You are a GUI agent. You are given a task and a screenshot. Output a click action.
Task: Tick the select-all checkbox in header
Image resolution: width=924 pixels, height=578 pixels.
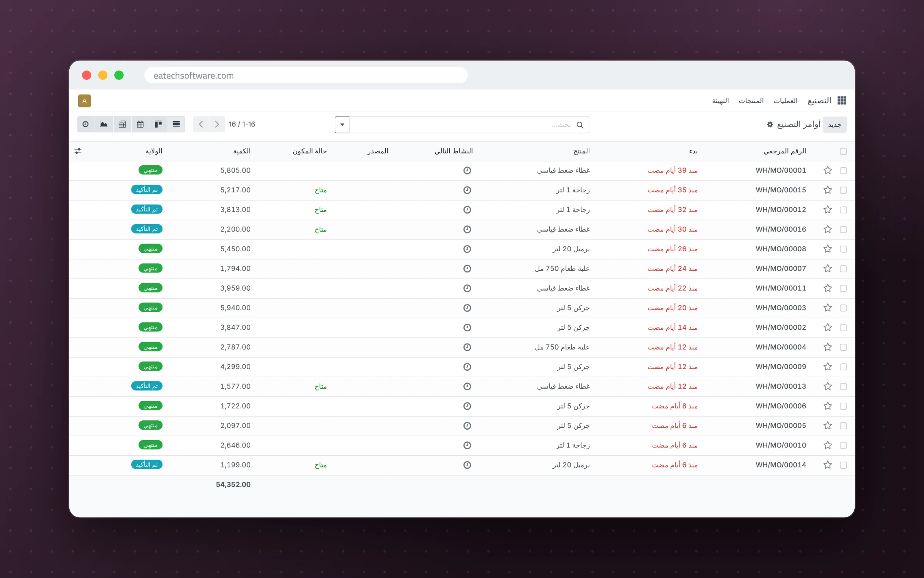tap(843, 151)
